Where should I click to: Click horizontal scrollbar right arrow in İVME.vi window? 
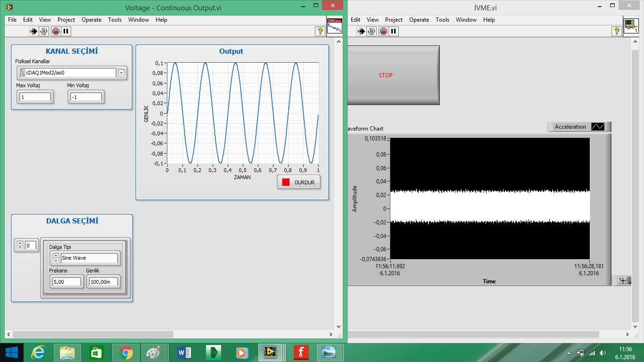[627, 334]
